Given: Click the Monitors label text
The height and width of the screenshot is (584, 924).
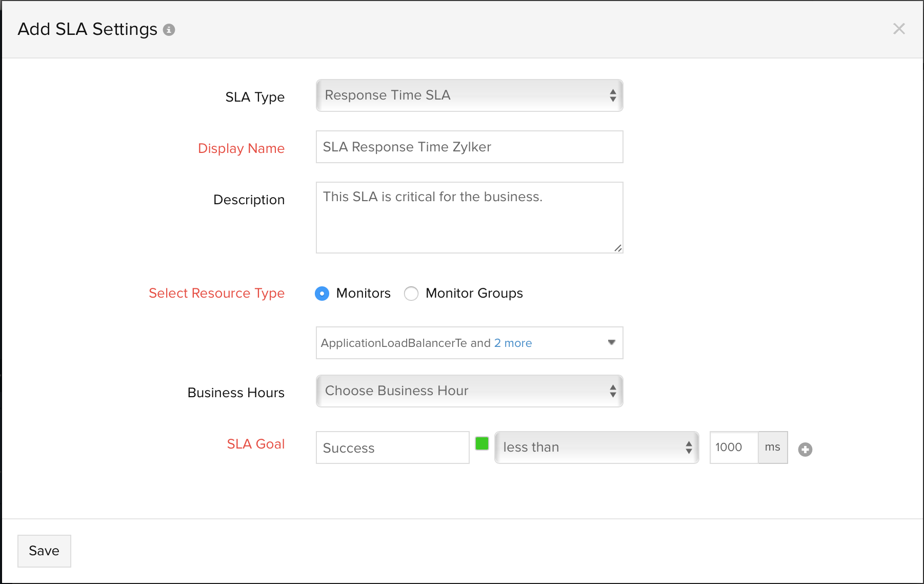Looking at the screenshot, I should (x=363, y=294).
